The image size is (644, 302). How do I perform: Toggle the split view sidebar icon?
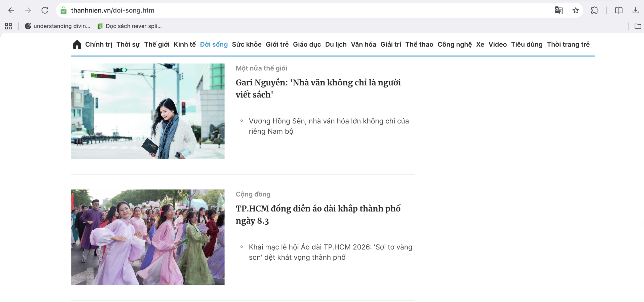click(x=619, y=10)
